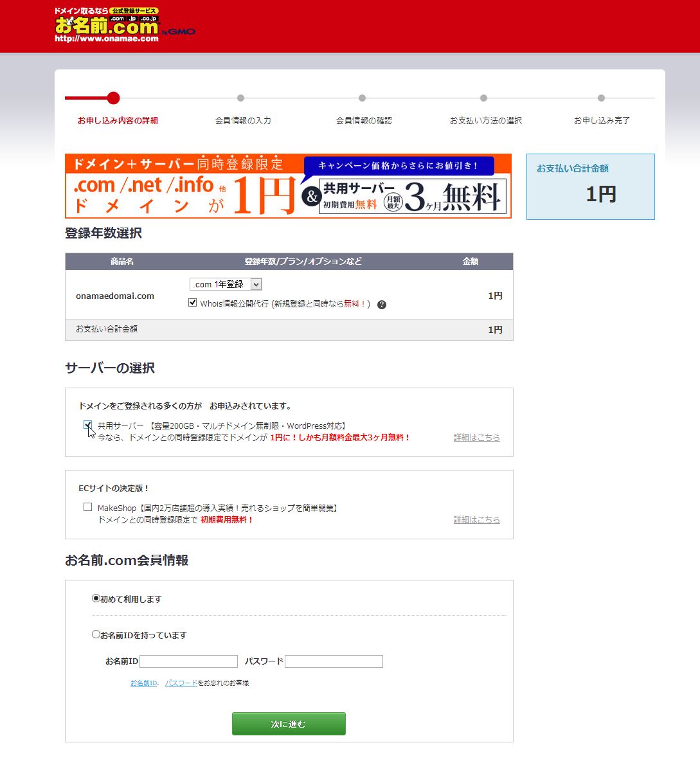Viewport: 700px width, 763px height.
Task: Click the パスワード input field
Action: (334, 661)
